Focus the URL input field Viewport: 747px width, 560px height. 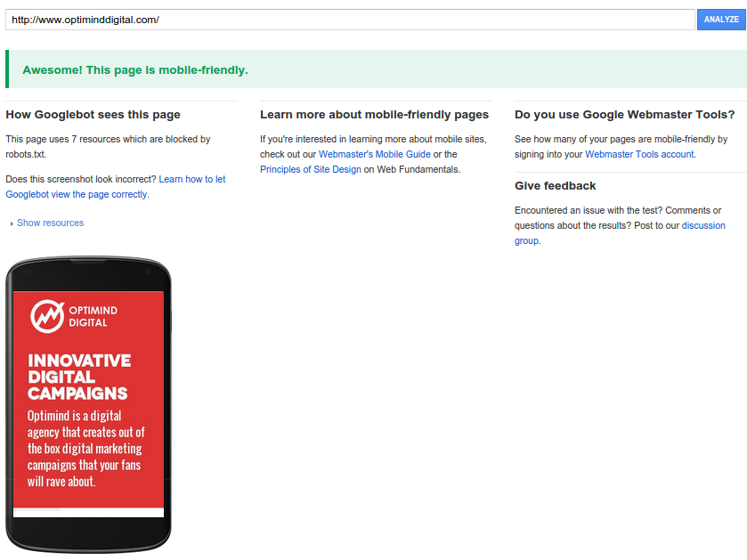(350, 20)
